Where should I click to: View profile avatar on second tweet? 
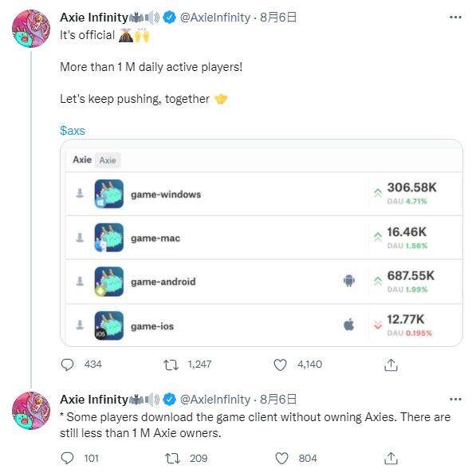[x=31, y=411]
